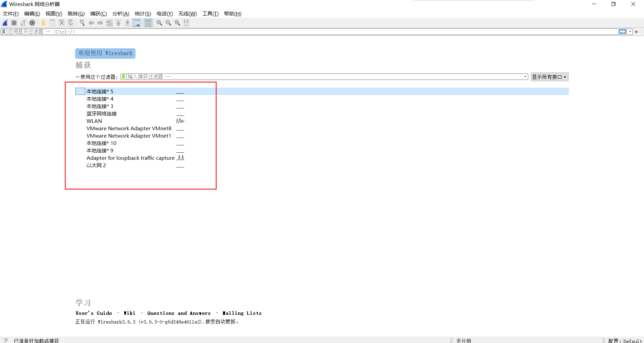The width and height of the screenshot is (644, 343).
Task: Click the 配置: Default profile in status bar
Action: pos(625,340)
